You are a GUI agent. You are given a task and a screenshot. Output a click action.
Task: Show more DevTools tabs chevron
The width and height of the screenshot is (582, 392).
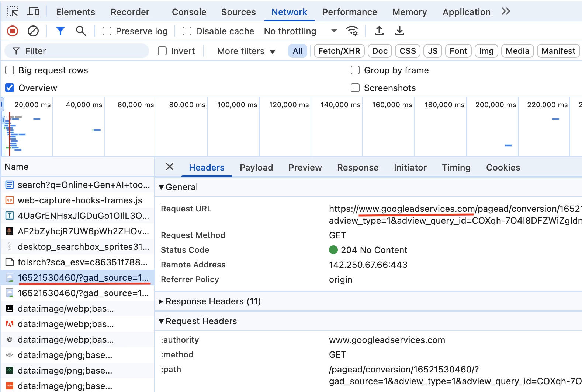click(x=506, y=11)
